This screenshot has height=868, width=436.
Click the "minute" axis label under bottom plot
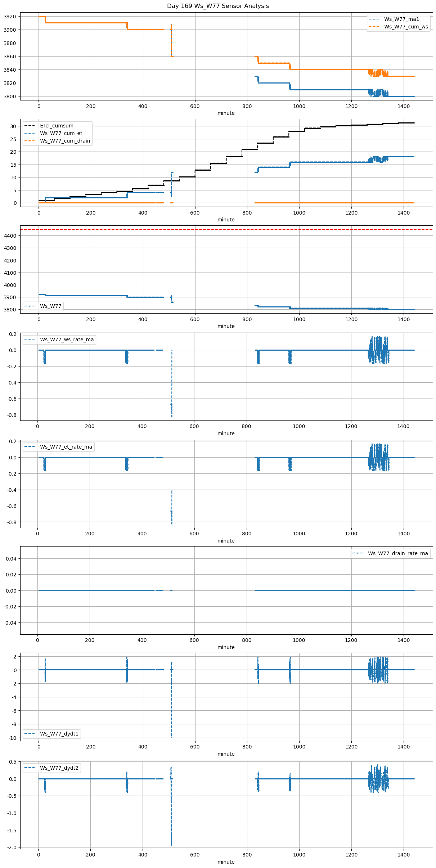[x=226, y=862]
